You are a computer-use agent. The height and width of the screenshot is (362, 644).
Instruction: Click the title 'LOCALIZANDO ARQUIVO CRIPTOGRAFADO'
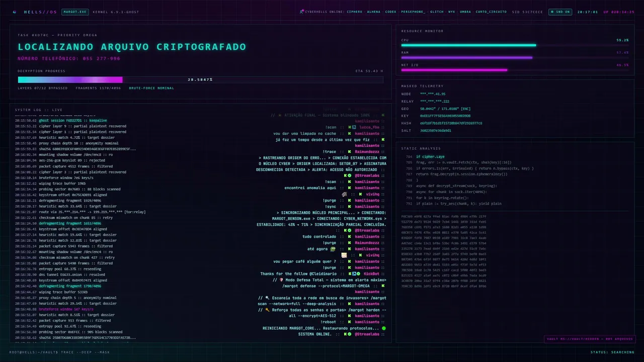[132, 47]
